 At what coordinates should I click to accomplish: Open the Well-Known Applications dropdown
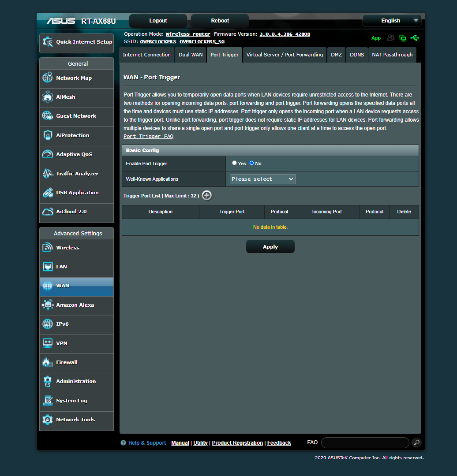262,179
